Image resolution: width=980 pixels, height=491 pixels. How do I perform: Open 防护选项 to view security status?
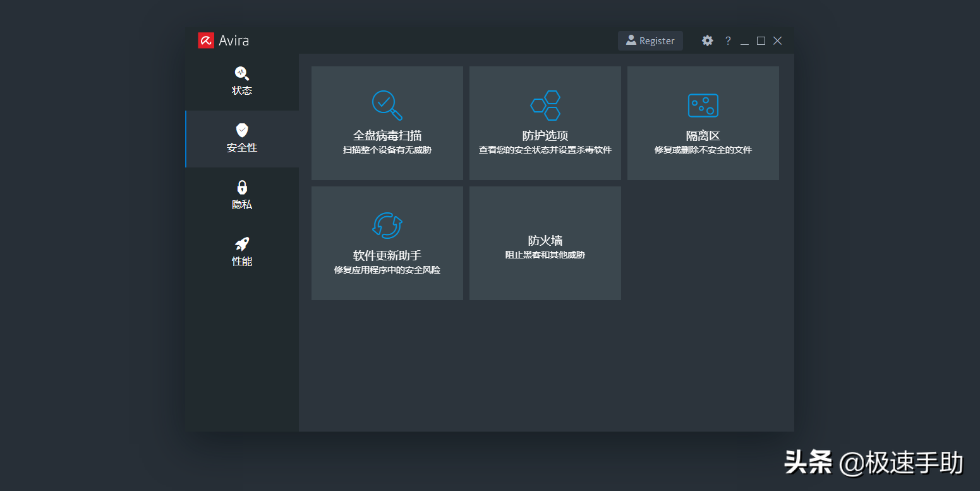click(545, 123)
